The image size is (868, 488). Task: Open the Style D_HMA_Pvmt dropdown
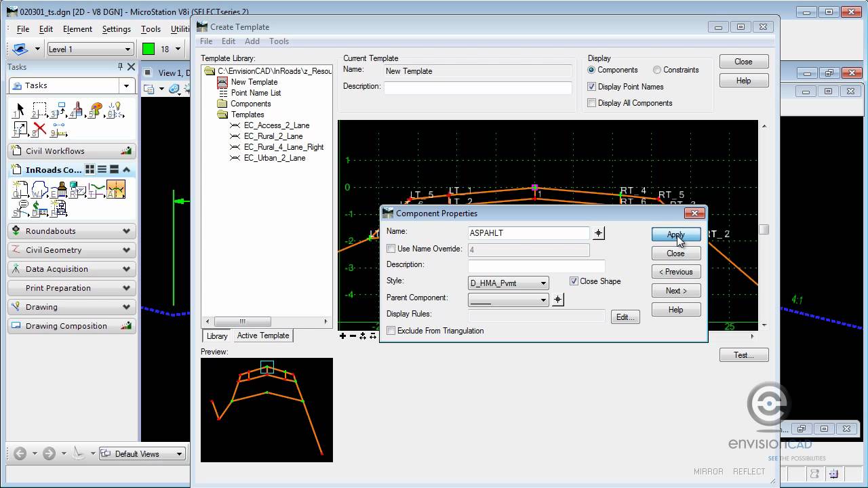click(x=543, y=283)
